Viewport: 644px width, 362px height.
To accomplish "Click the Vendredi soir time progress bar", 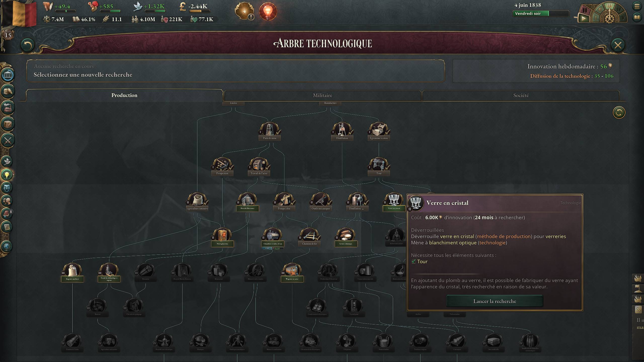I will pos(541,14).
